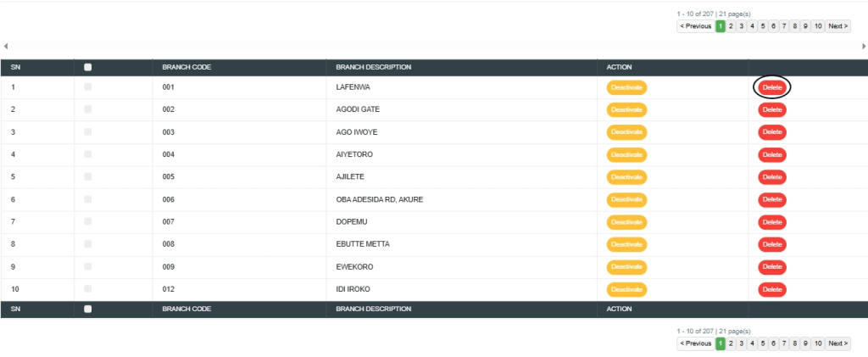868x357 pixels.
Task: Deactivate the AGODI GATE branch
Action: (626, 109)
